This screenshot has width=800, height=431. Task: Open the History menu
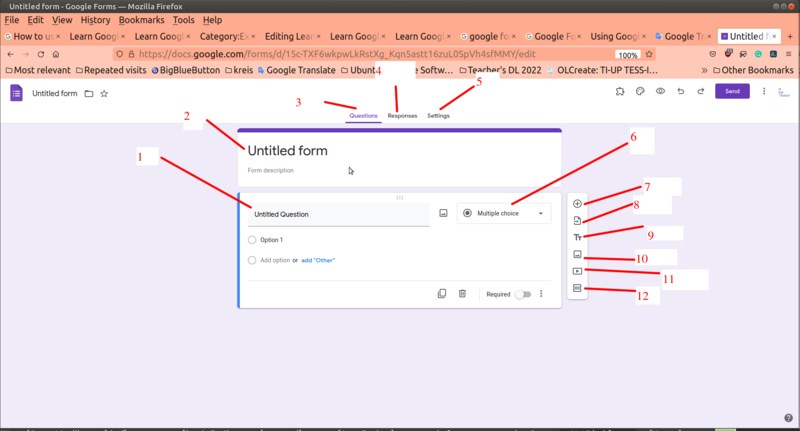pos(95,20)
